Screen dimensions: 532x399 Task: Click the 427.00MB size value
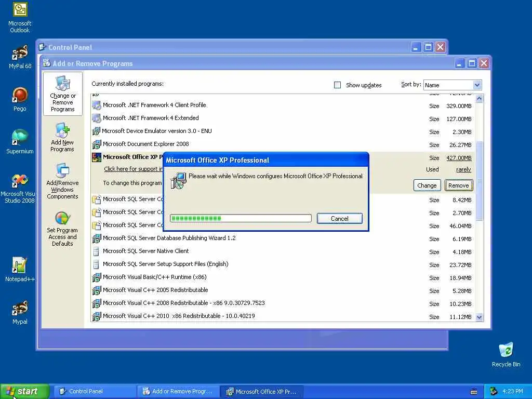click(x=459, y=158)
